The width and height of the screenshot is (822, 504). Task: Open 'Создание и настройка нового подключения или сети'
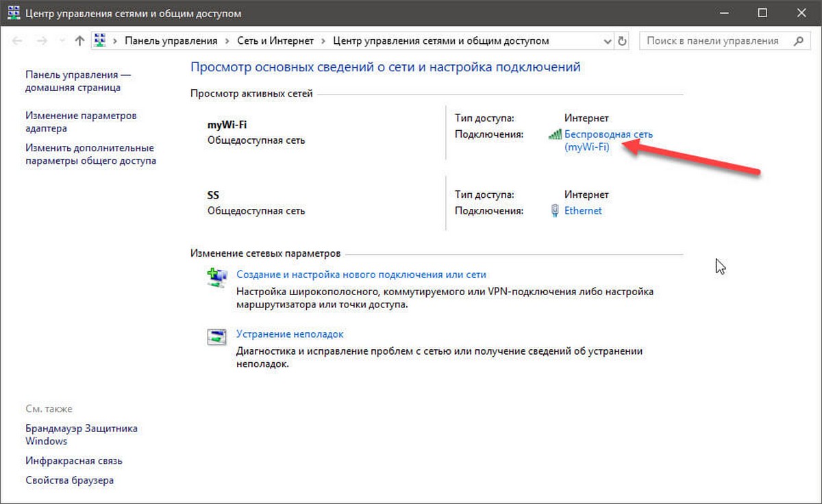click(x=361, y=275)
